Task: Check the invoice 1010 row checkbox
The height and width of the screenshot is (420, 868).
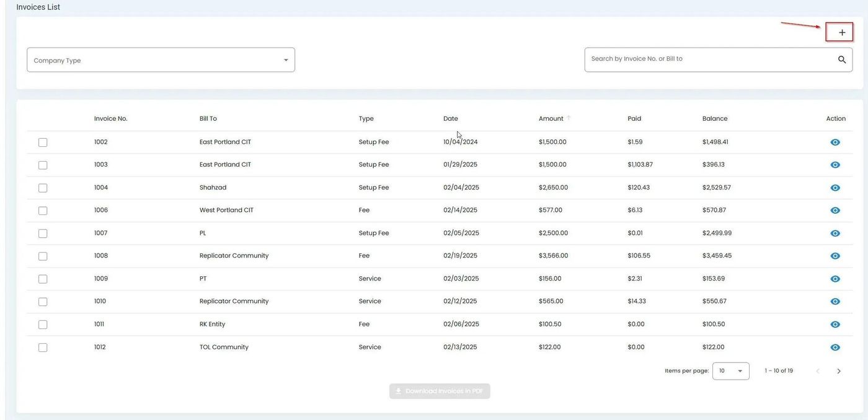Action: click(43, 302)
